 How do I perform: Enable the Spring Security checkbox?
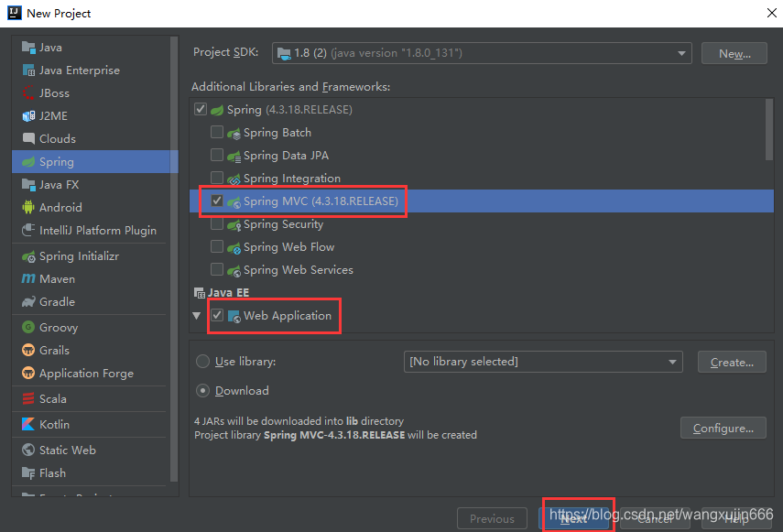(217, 223)
